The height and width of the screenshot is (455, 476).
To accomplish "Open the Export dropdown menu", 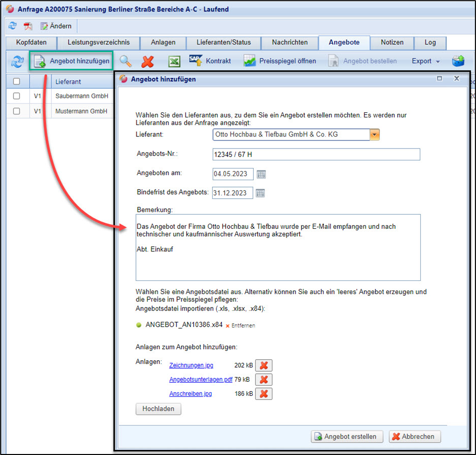I will point(426,61).
